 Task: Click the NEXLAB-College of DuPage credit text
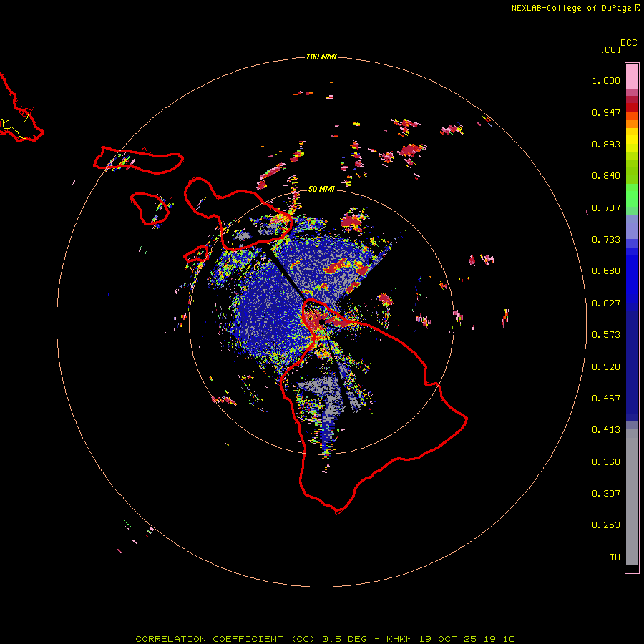tap(575, 8)
